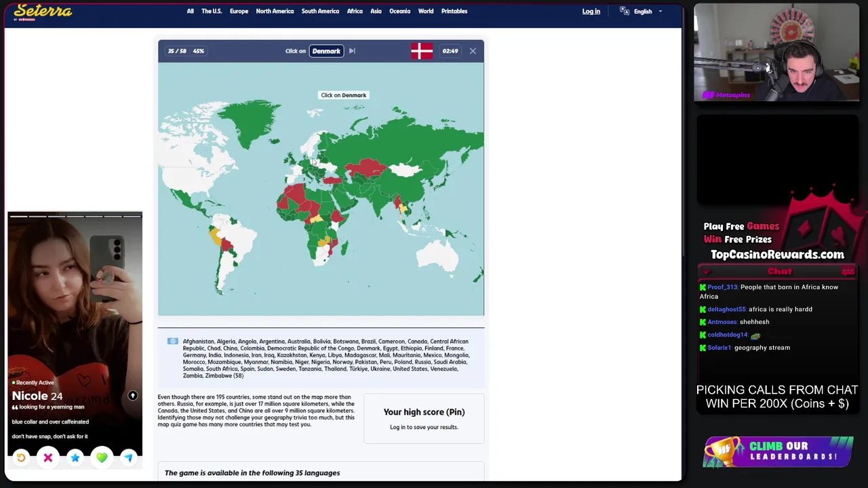Click the green heart like icon

(102, 458)
